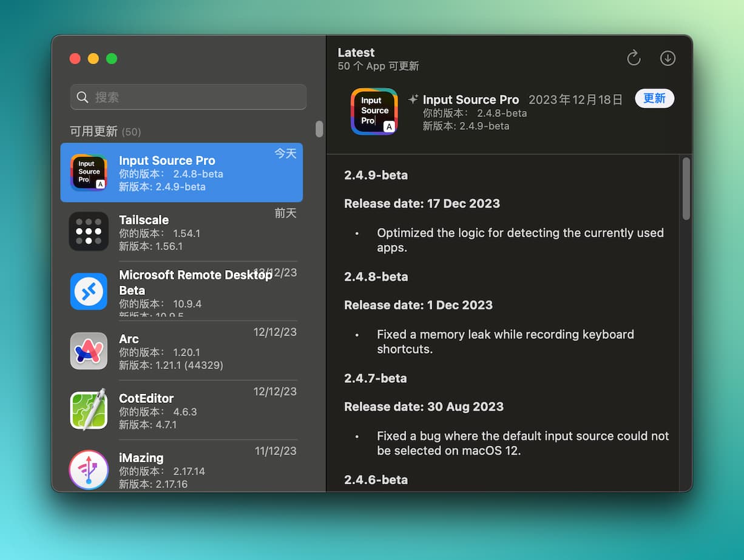Click the refresh updates icon
744x560 pixels.
(x=634, y=58)
